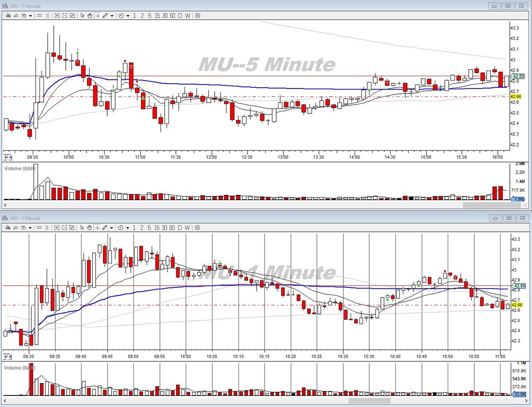The width and height of the screenshot is (532, 407).
Task: Switch 5 Minute window to Weekly interval
Action: 188,16
